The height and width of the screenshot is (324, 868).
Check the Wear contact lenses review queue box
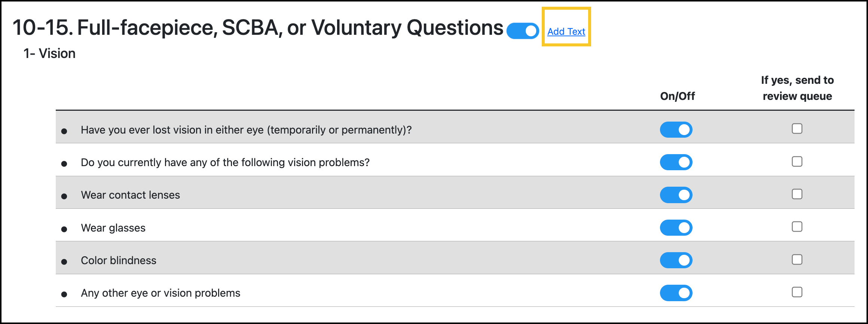click(x=797, y=194)
